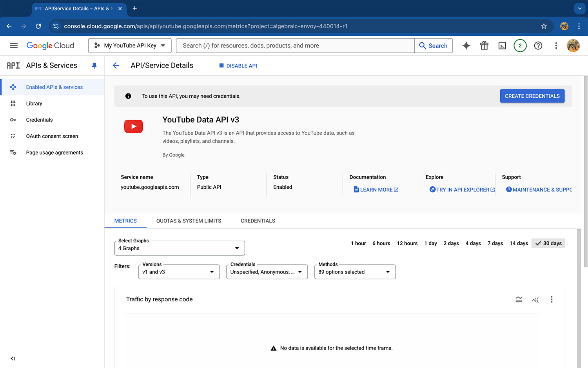Open MAINTENANCE & SUPPORT link
The height and width of the screenshot is (368, 588).
539,189
